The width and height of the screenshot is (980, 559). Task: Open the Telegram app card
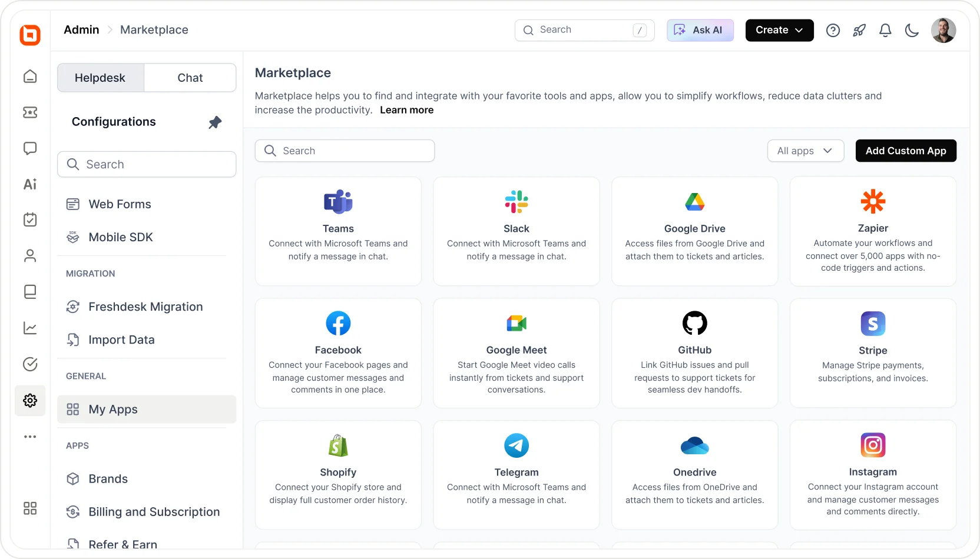[517, 475]
